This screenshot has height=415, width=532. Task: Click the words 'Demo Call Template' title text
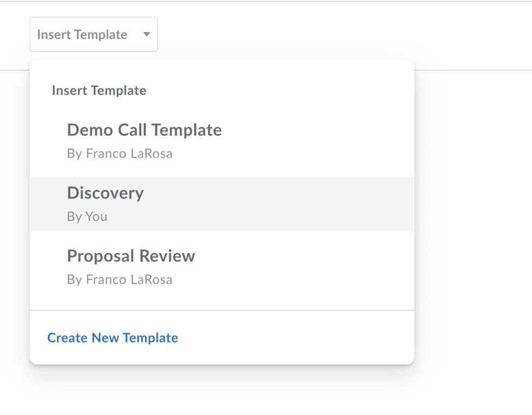pos(144,130)
